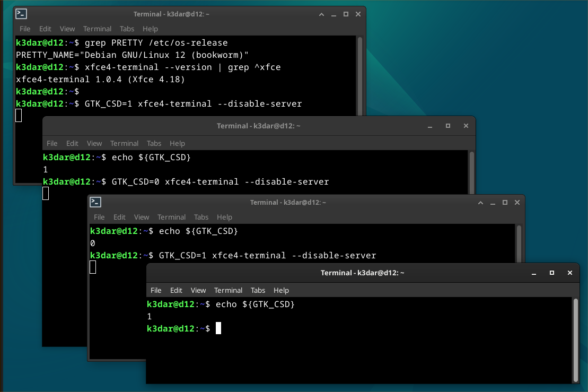The image size is (588, 392).
Task: Click the output '1' in the frontmost terminal window
Action: coord(149,317)
